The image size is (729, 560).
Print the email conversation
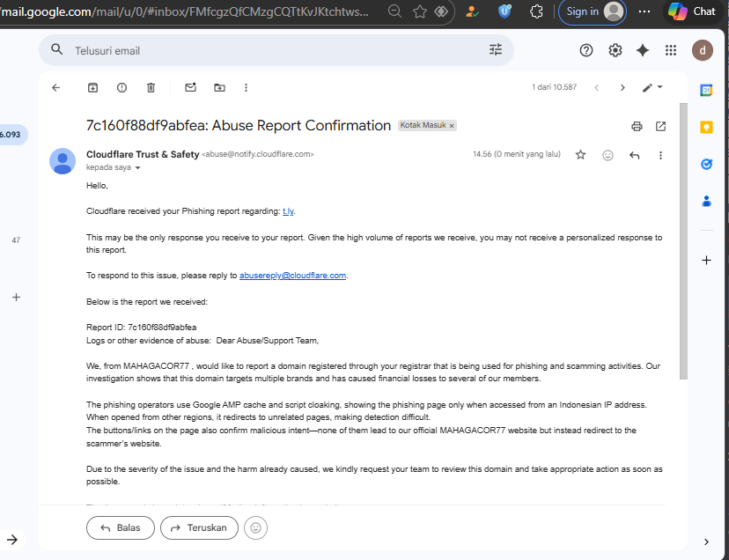[x=637, y=126]
